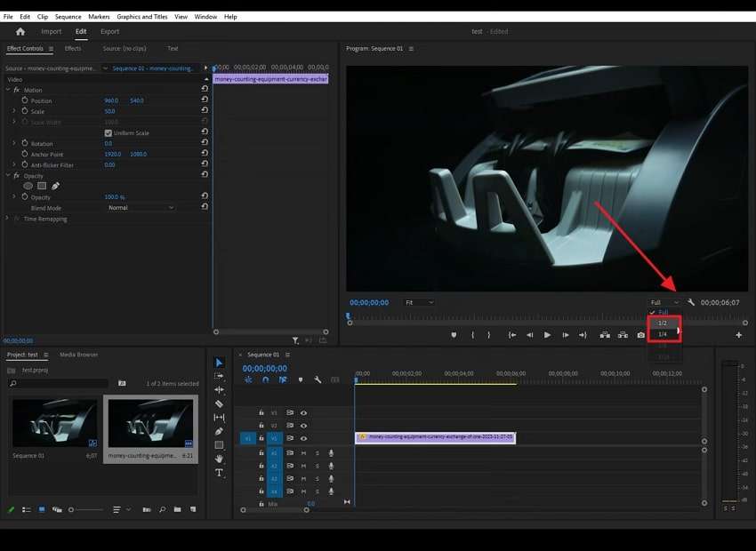The width and height of the screenshot is (756, 551).
Task: Select the Pen tool in toolbar
Action: pos(219,431)
